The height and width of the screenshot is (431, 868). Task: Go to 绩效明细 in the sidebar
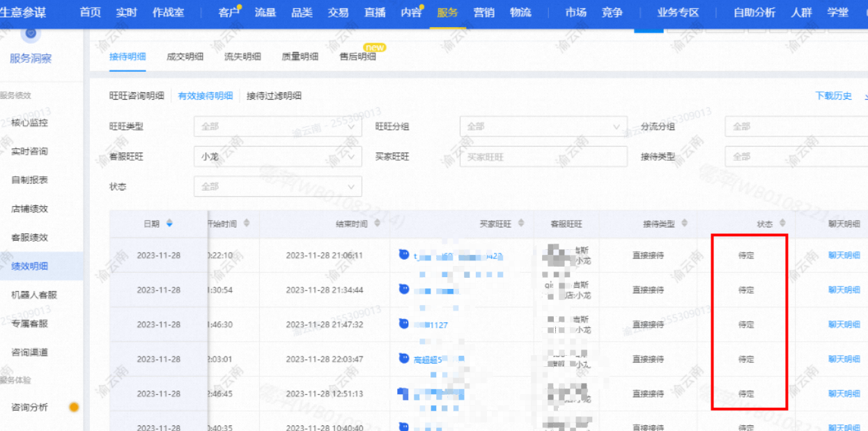point(30,266)
